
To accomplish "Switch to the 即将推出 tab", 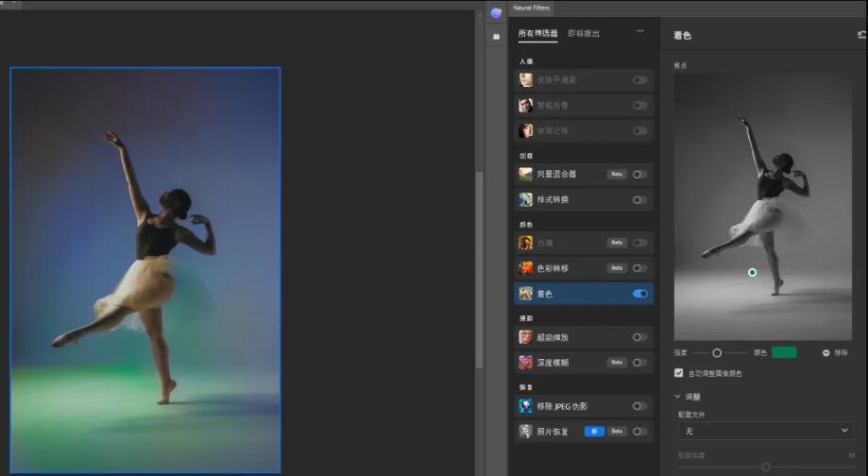I will pos(583,33).
